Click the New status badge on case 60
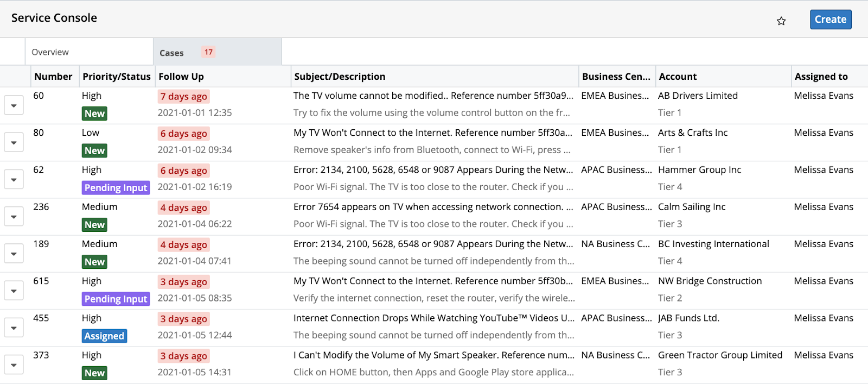The image size is (868, 384). pyautogui.click(x=94, y=114)
